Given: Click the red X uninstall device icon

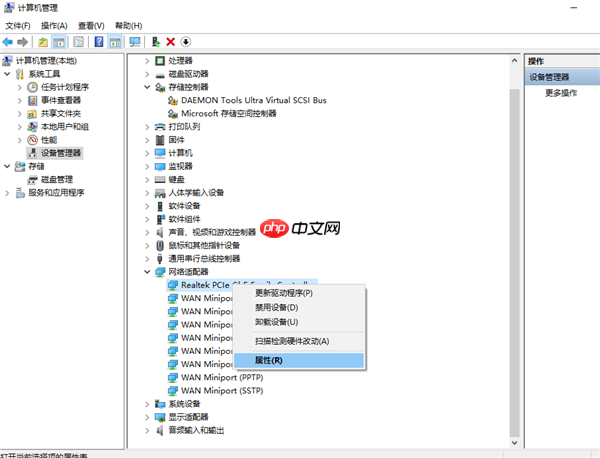Looking at the screenshot, I should (171, 42).
